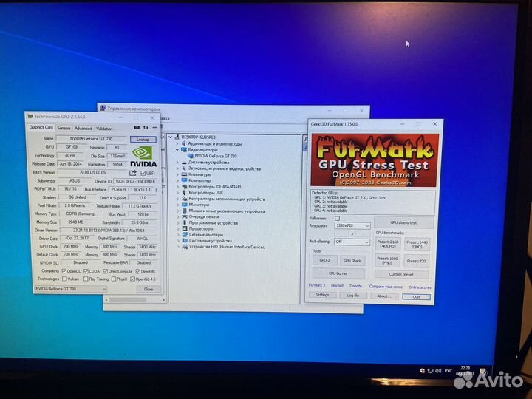
Task: Click the custom resolution width field in FurMark
Action: point(342,233)
